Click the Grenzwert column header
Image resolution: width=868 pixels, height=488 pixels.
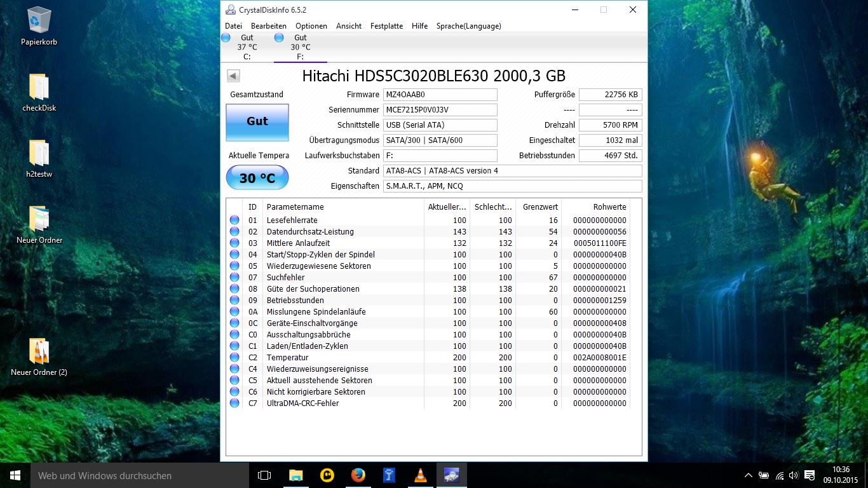pos(539,207)
